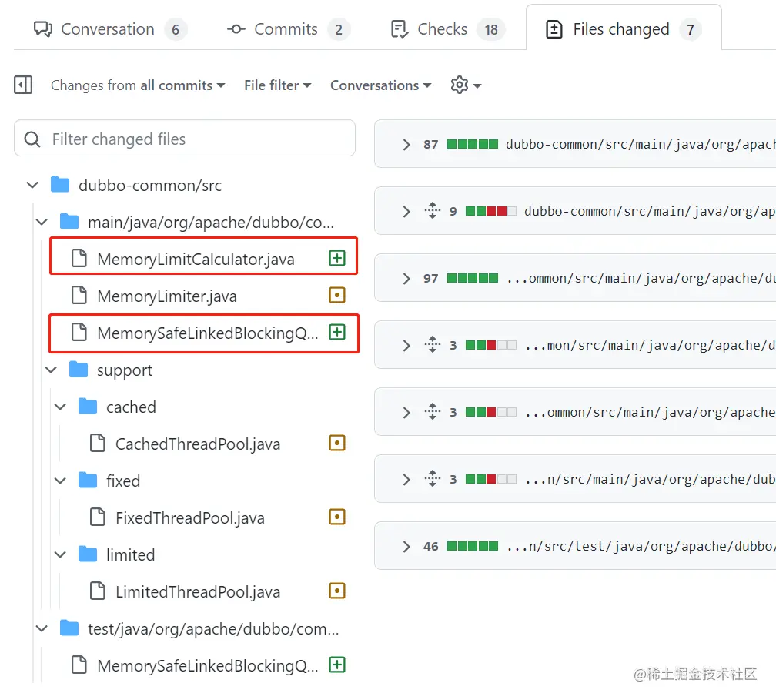The height and width of the screenshot is (700, 776).
Task: Collapse the limited folder chevron
Action: 60,554
